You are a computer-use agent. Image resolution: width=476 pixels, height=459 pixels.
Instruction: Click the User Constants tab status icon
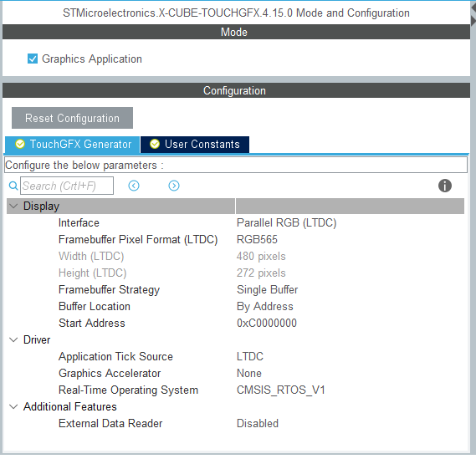(x=155, y=144)
